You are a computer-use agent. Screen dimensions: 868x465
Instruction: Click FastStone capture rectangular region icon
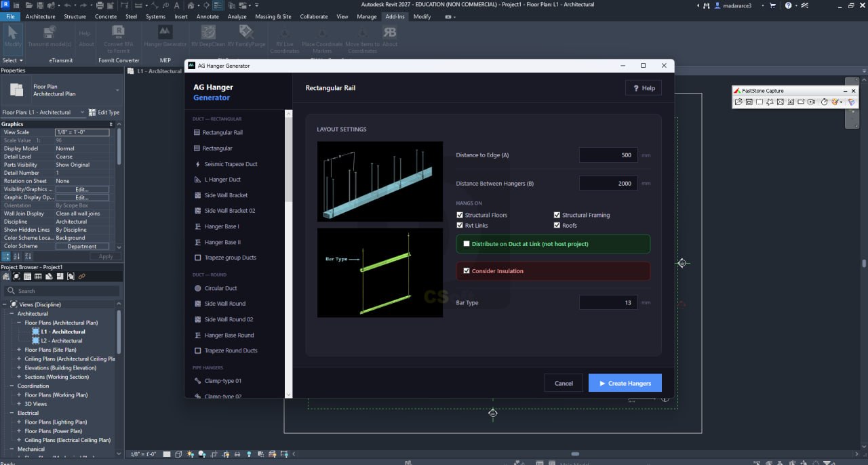pyautogui.click(x=760, y=102)
